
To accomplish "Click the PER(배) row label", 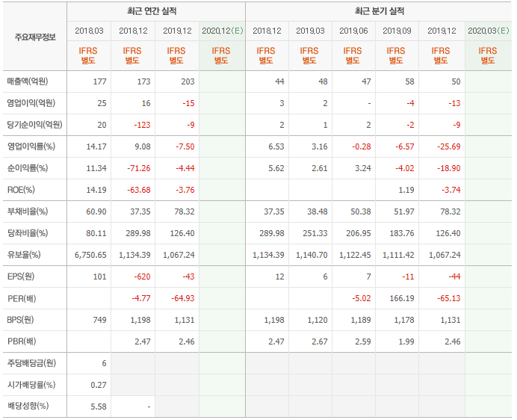I will click(x=22, y=298).
